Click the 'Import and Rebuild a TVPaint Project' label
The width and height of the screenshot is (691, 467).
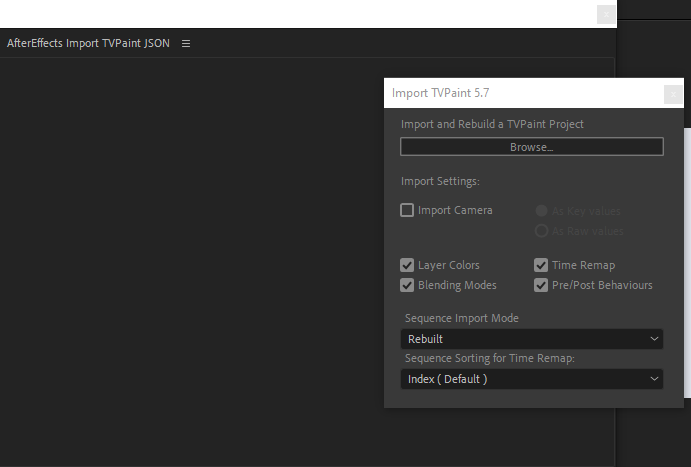pos(492,124)
